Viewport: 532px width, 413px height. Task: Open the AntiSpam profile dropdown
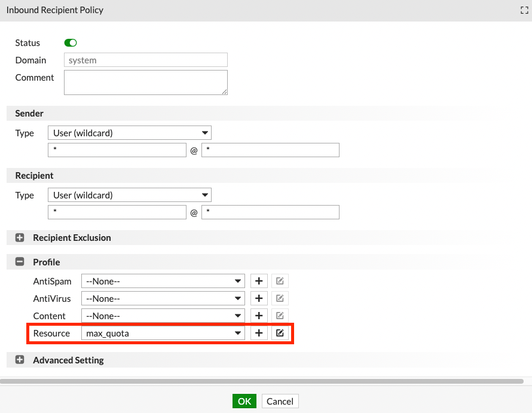click(163, 281)
